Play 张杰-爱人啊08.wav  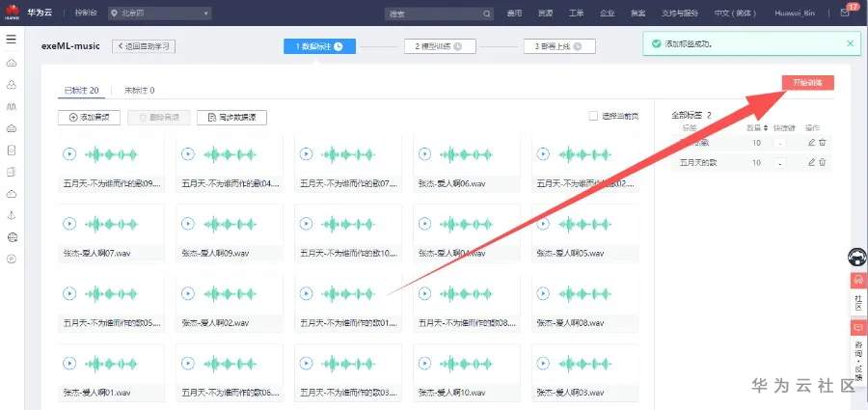[543, 293]
